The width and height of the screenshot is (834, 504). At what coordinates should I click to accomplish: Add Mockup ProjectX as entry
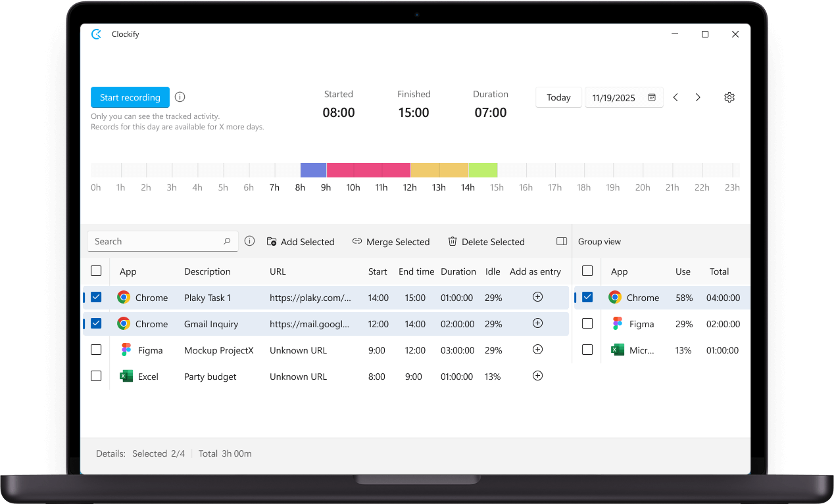[537, 350]
